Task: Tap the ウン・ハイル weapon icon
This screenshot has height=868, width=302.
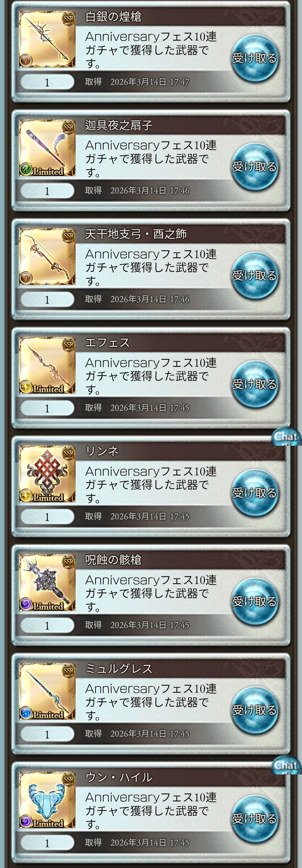Action: pyautogui.click(x=47, y=800)
